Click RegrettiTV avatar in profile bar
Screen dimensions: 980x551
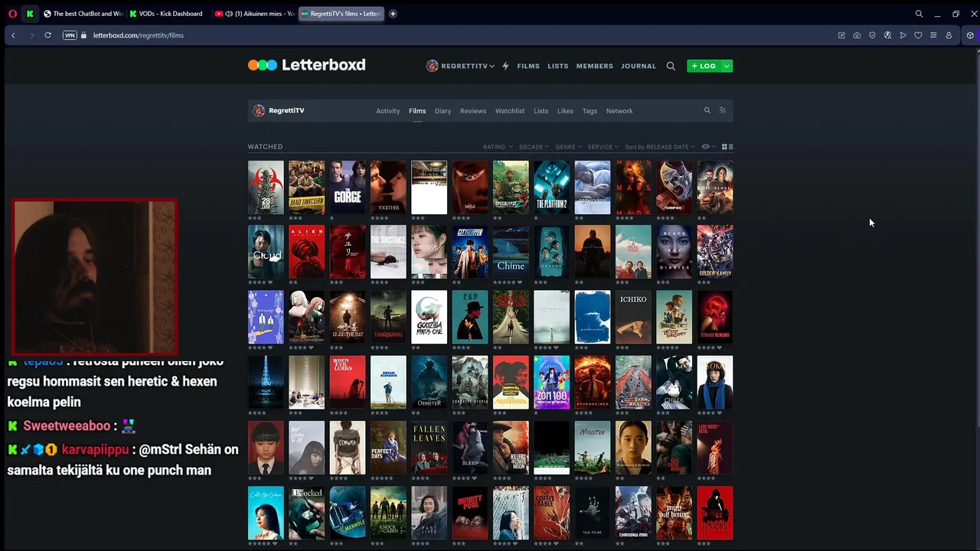click(259, 110)
